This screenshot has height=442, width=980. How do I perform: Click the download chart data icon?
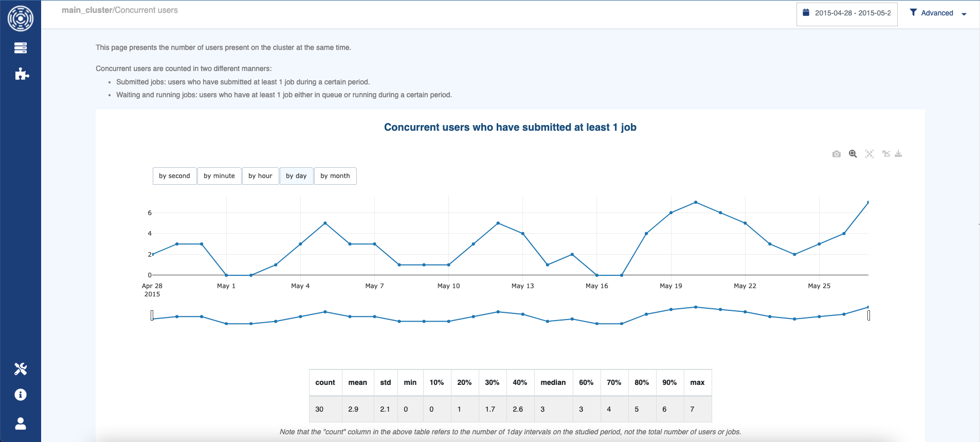(898, 154)
